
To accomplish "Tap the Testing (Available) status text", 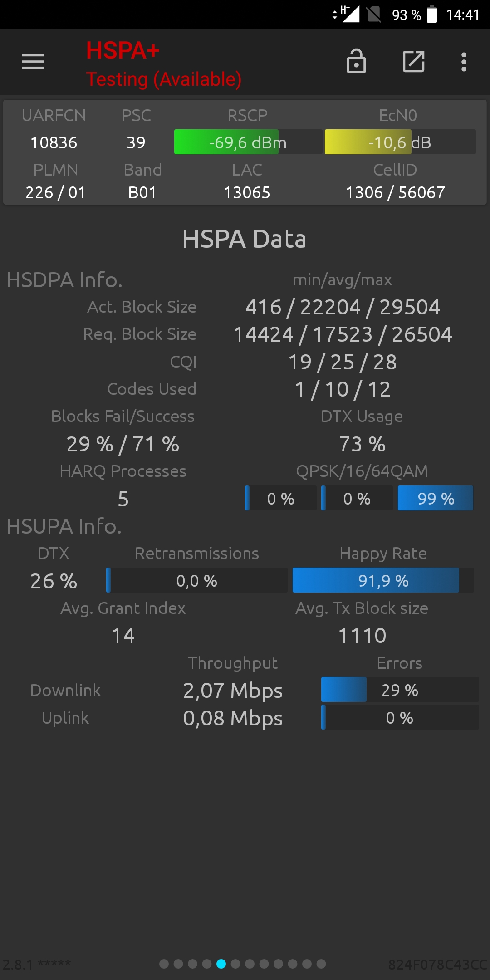I will click(x=164, y=79).
